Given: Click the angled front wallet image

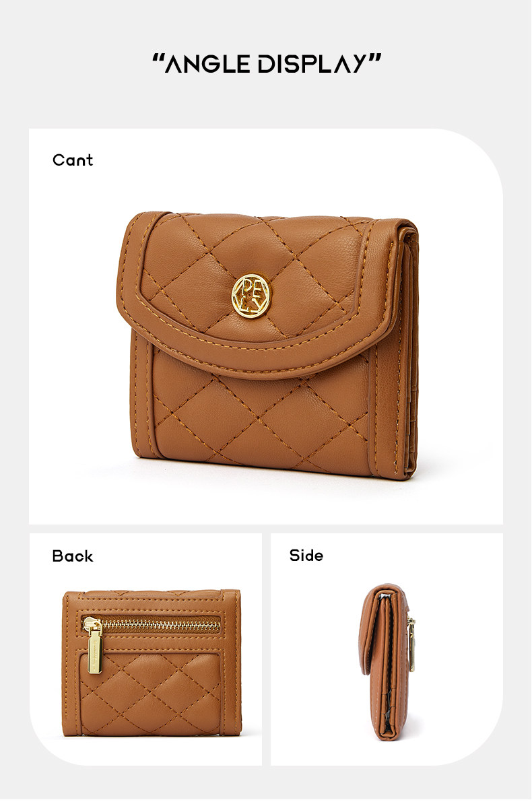Looking at the screenshot, I should pyautogui.click(x=267, y=344).
